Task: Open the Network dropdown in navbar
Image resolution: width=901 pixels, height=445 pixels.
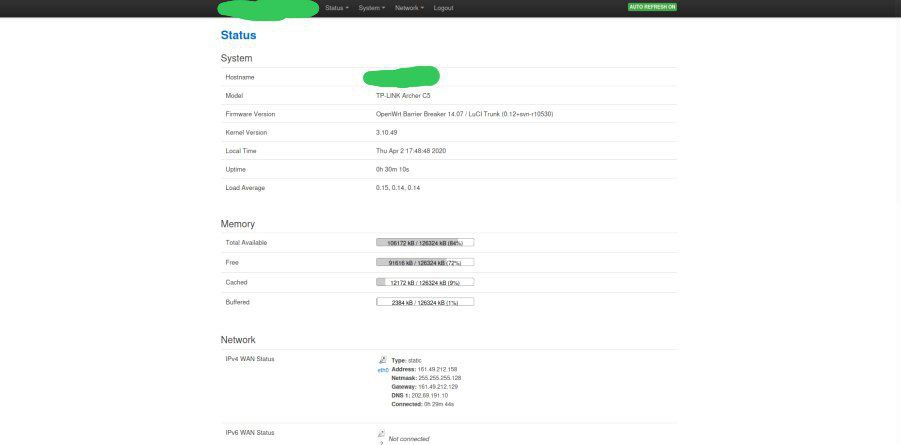Action: (408, 8)
